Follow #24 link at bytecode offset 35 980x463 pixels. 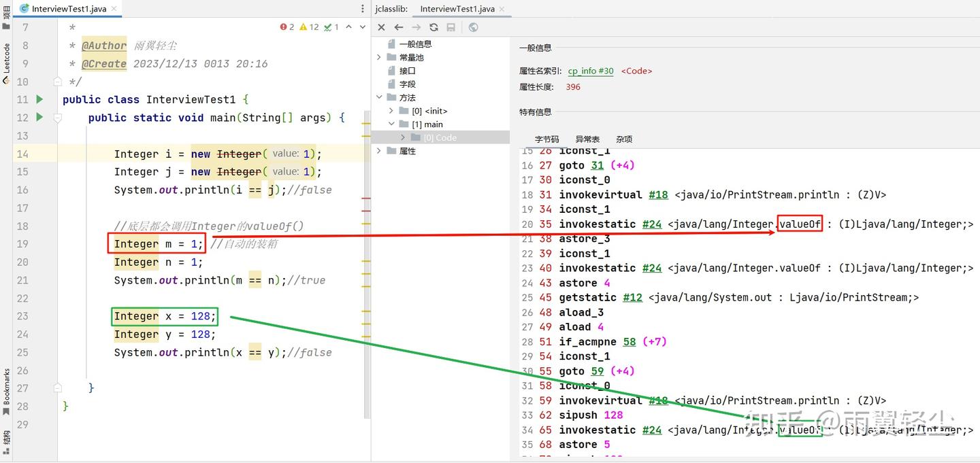click(x=651, y=224)
